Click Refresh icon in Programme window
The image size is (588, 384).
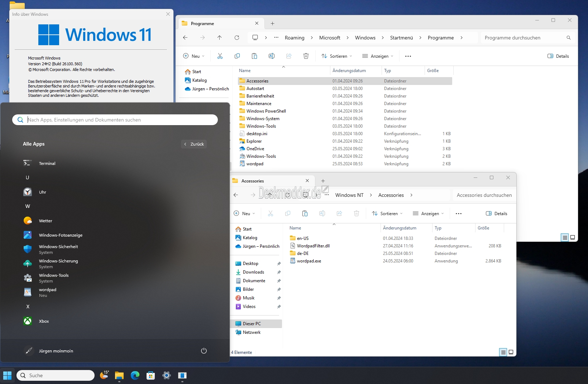pyautogui.click(x=237, y=38)
